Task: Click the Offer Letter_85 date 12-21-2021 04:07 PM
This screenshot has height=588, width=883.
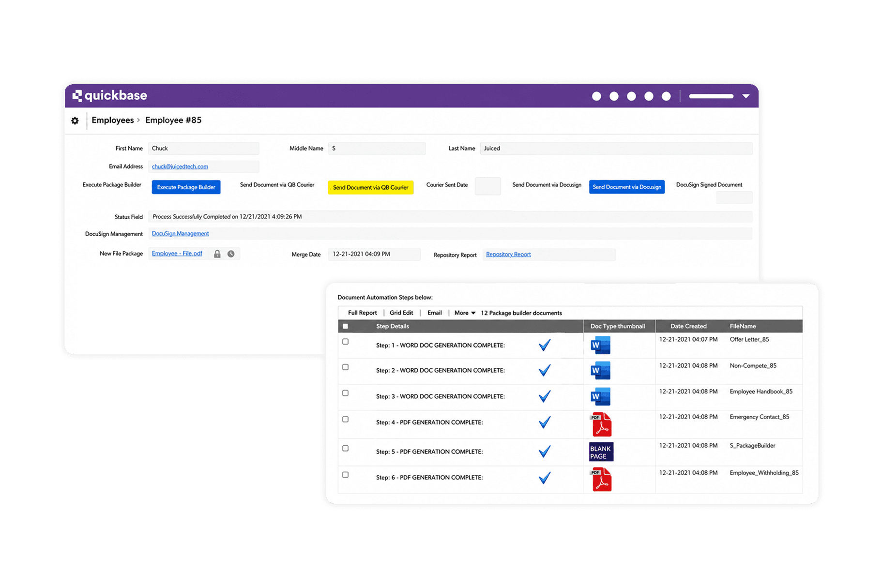Action: (x=688, y=339)
